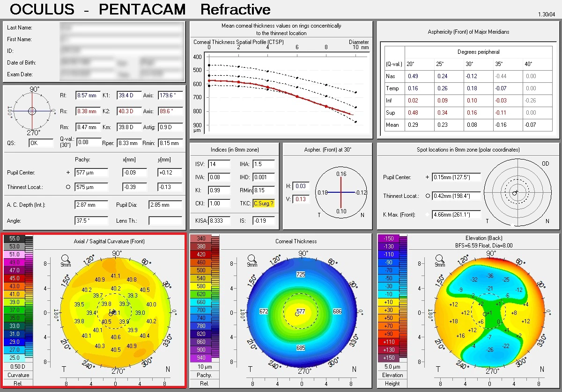Click the 41.1 value on the curvature map
Image resolution: width=562 pixels, height=392 pixels.
point(115,276)
